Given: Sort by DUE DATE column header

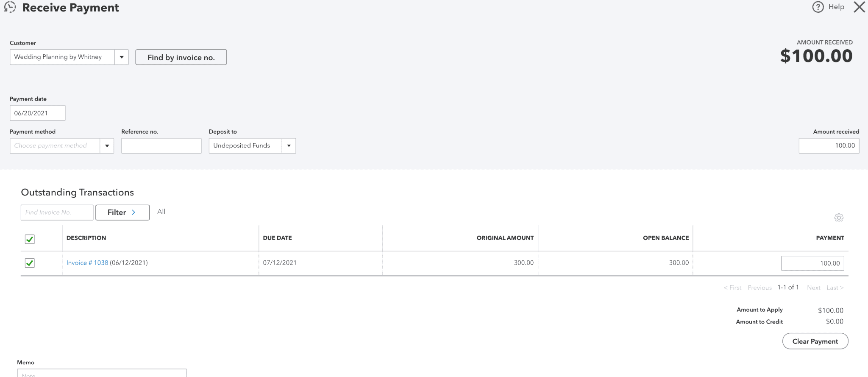Looking at the screenshot, I should click(x=277, y=238).
